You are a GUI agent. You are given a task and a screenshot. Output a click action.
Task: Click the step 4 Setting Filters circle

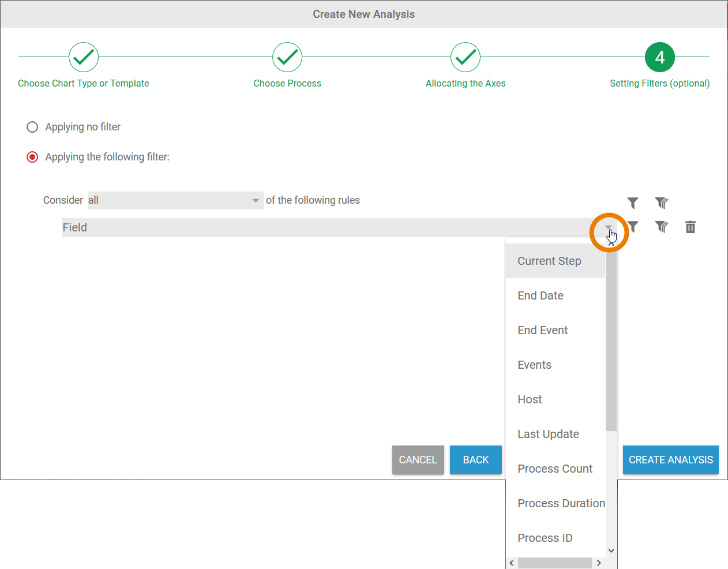tap(659, 57)
